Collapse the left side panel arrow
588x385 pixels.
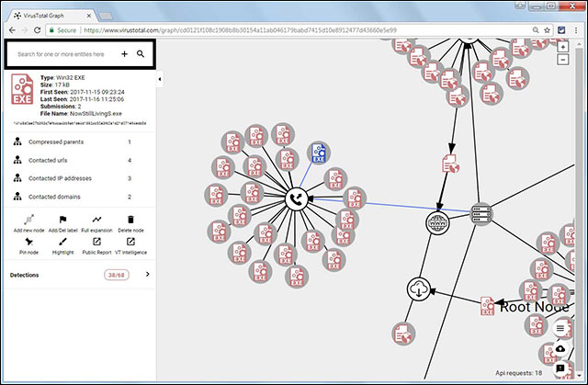160,79
